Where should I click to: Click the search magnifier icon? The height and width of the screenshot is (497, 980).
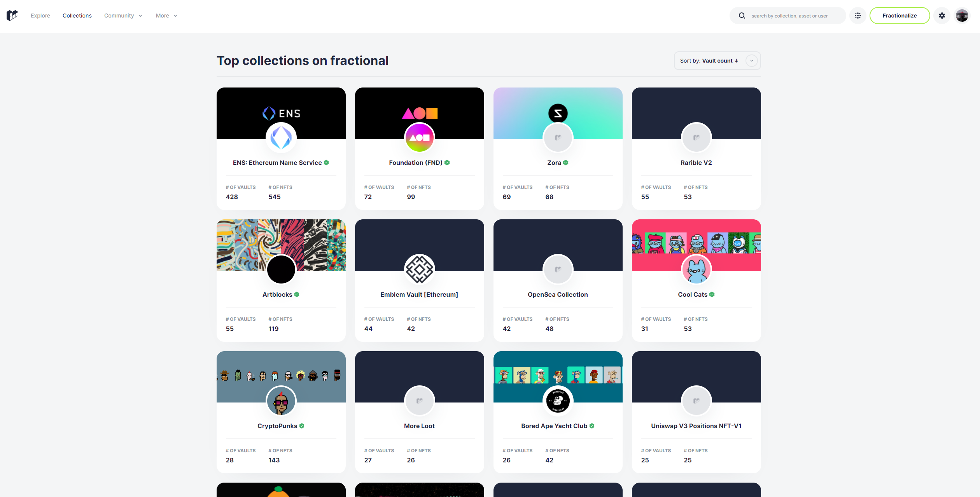(742, 16)
